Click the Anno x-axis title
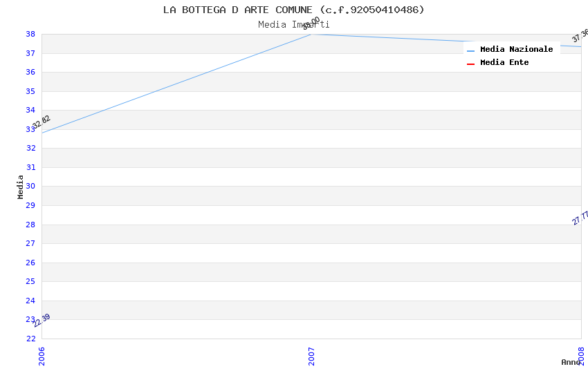Screen dimensions: 588x380 [x=571, y=362]
